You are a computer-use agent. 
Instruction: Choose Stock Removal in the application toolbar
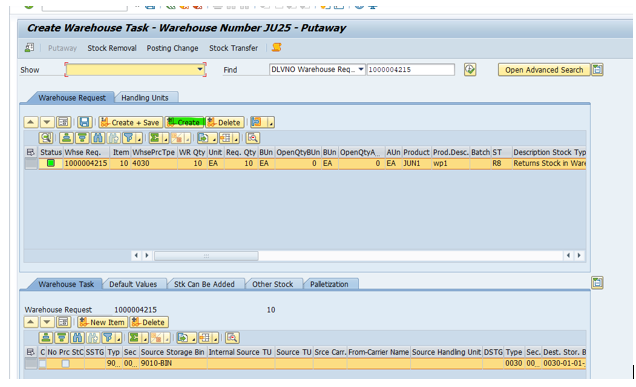tap(112, 48)
